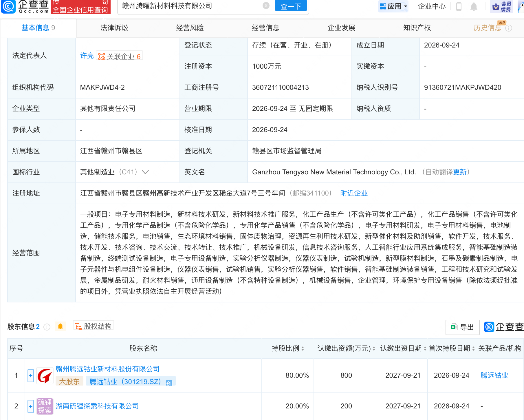Switch to 经营信息 tab
The image size is (524, 420).
pos(265,28)
